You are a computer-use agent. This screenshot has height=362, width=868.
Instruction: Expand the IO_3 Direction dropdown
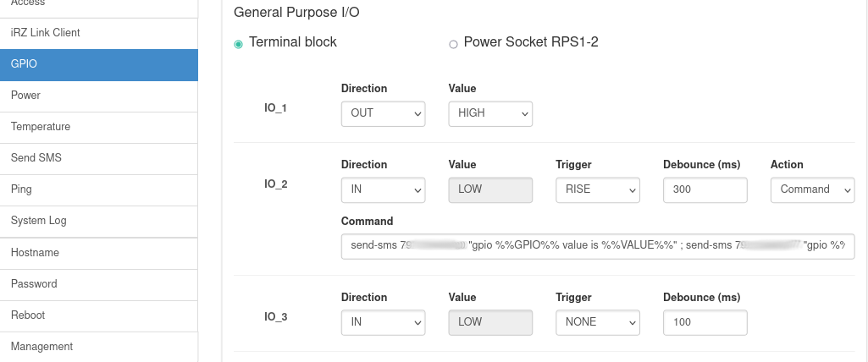click(383, 322)
